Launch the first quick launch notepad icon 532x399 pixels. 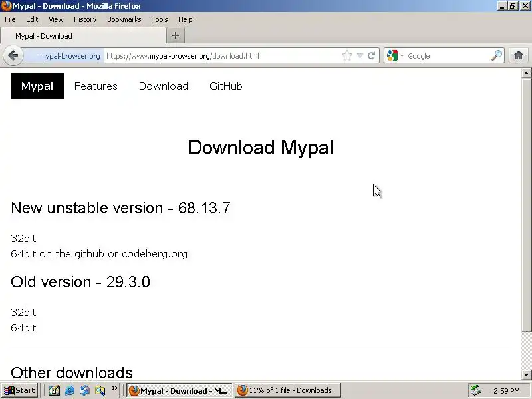coord(55,391)
